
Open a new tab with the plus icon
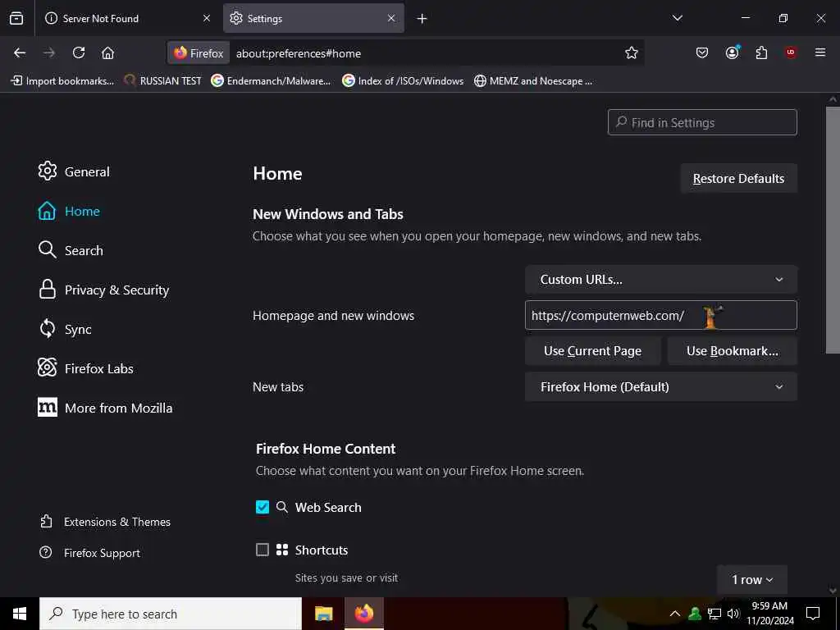[x=422, y=19]
